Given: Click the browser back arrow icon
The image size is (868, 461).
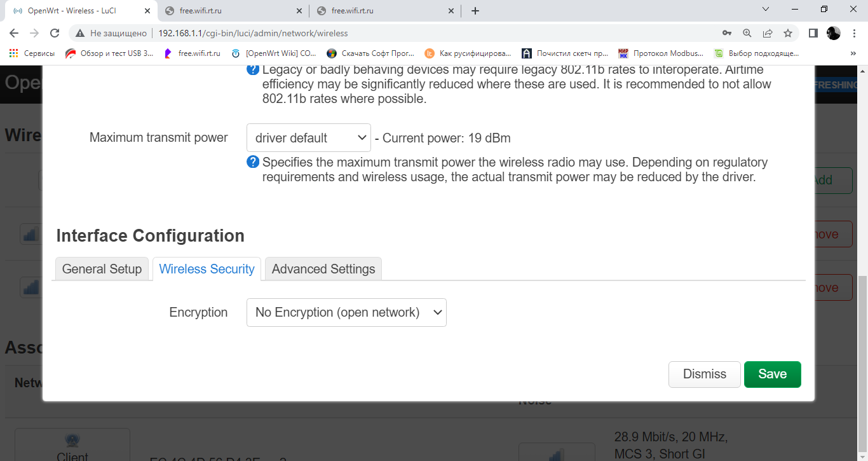Looking at the screenshot, I should pyautogui.click(x=14, y=33).
